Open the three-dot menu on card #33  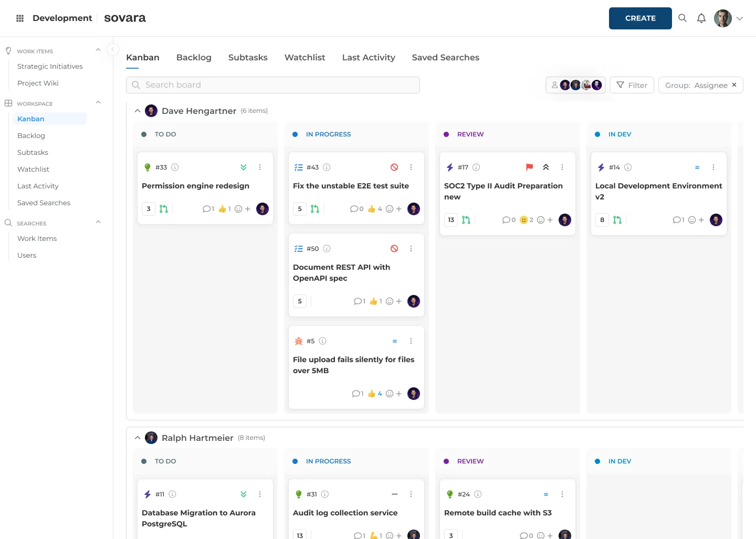(260, 167)
